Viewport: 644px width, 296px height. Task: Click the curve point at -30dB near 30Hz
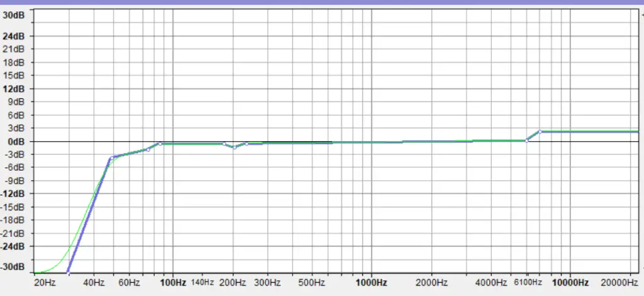tap(68, 273)
